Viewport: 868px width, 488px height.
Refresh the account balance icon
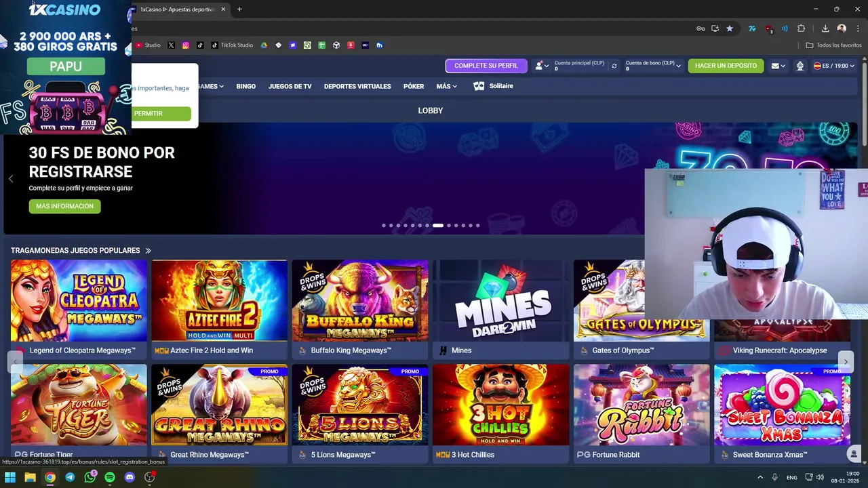[x=614, y=66]
